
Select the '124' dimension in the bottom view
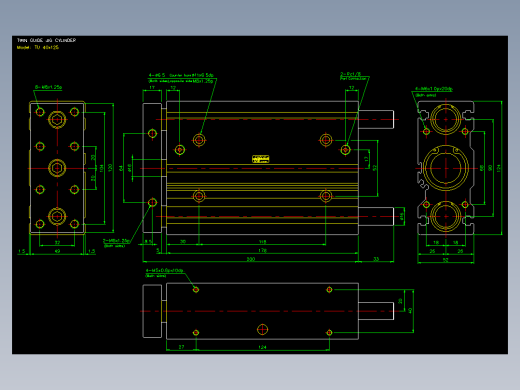[262, 347]
